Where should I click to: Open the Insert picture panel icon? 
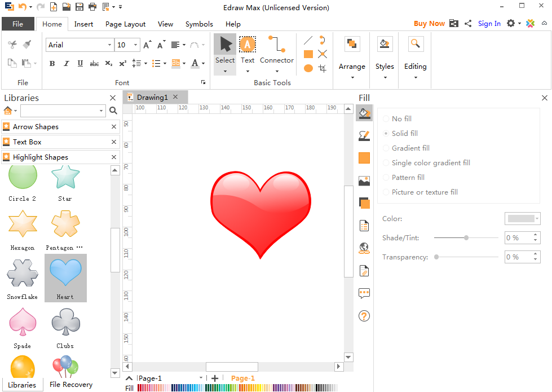pyautogui.click(x=364, y=180)
